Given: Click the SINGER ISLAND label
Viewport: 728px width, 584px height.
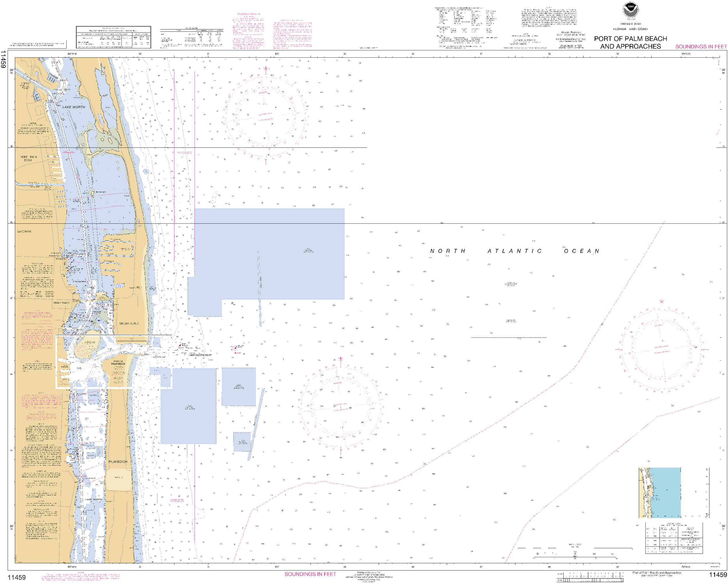Looking at the screenshot, I should pyautogui.click(x=129, y=323).
